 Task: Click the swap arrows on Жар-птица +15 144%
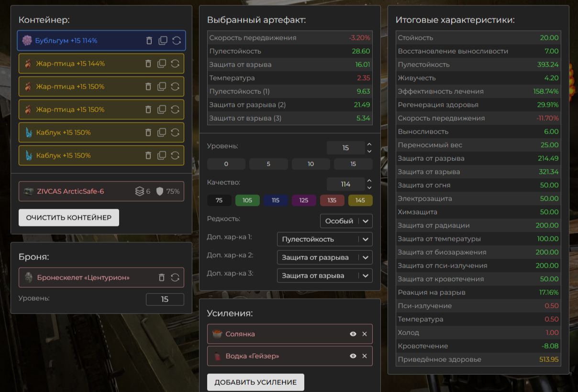pyautogui.click(x=175, y=63)
